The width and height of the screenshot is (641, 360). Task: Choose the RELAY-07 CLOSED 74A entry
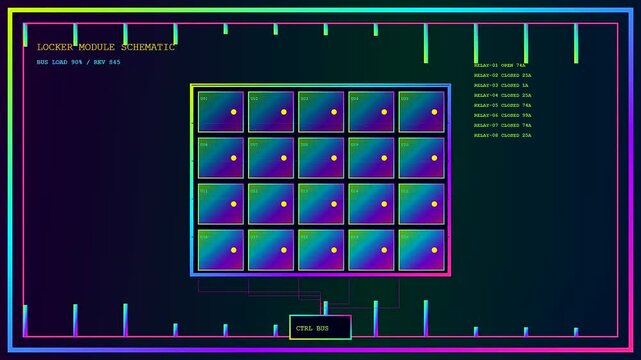pos(503,125)
